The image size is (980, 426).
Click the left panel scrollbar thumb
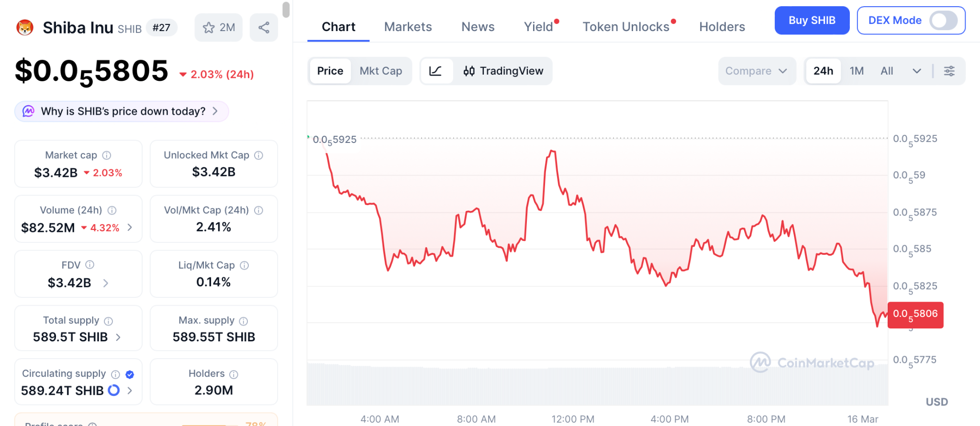(x=286, y=10)
